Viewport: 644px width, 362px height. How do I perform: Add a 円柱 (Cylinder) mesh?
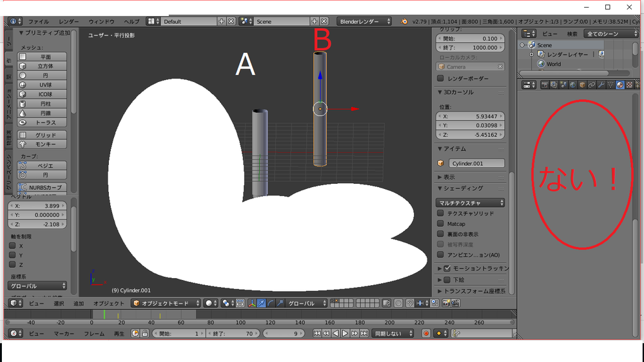click(x=41, y=103)
